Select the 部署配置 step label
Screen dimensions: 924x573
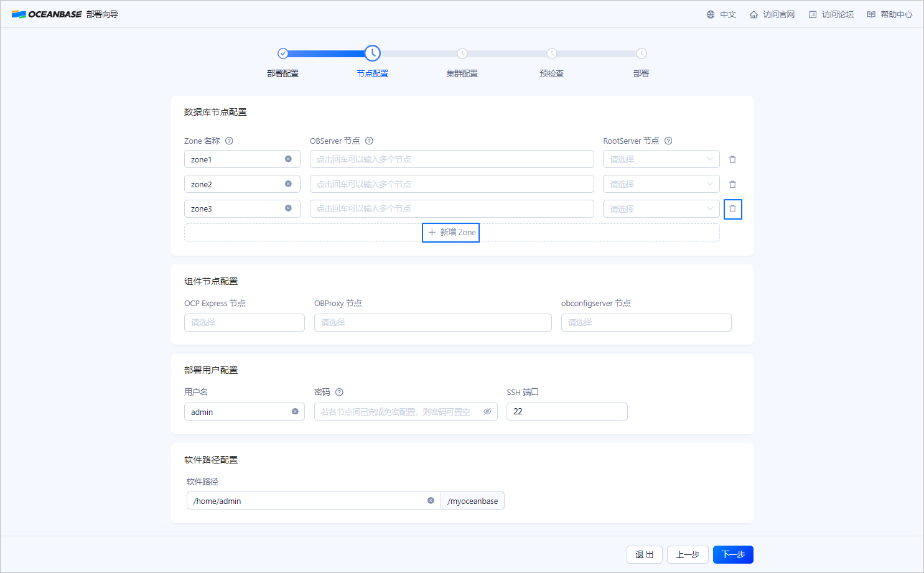point(283,73)
